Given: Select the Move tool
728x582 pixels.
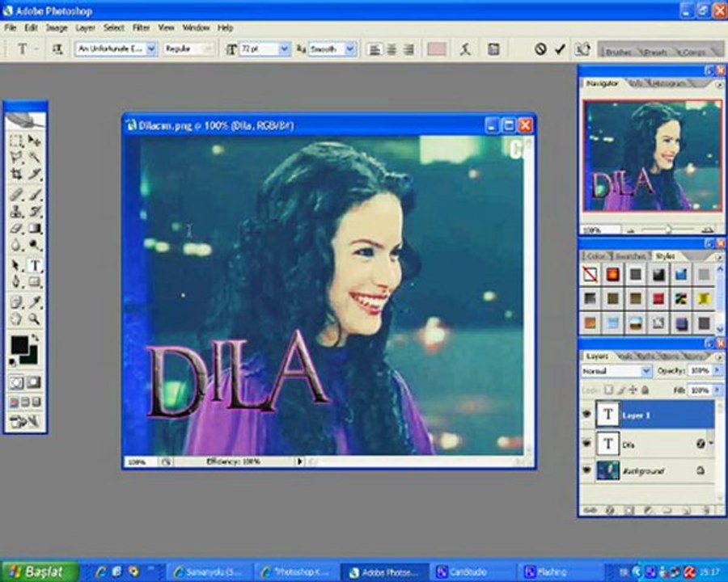Looking at the screenshot, I should (34, 141).
